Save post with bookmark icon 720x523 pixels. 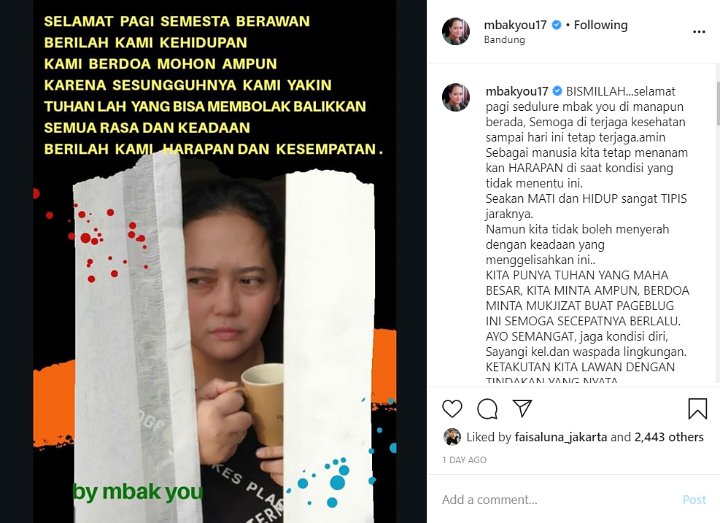point(697,408)
